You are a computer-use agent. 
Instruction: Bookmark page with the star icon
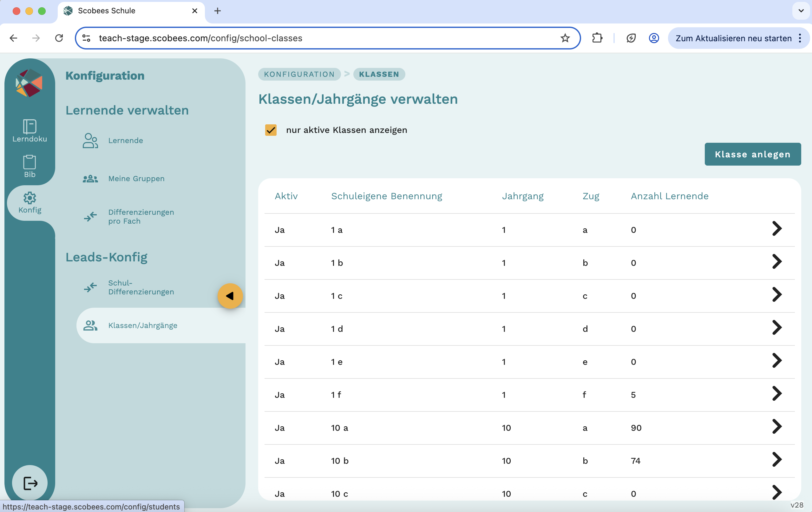pos(565,38)
